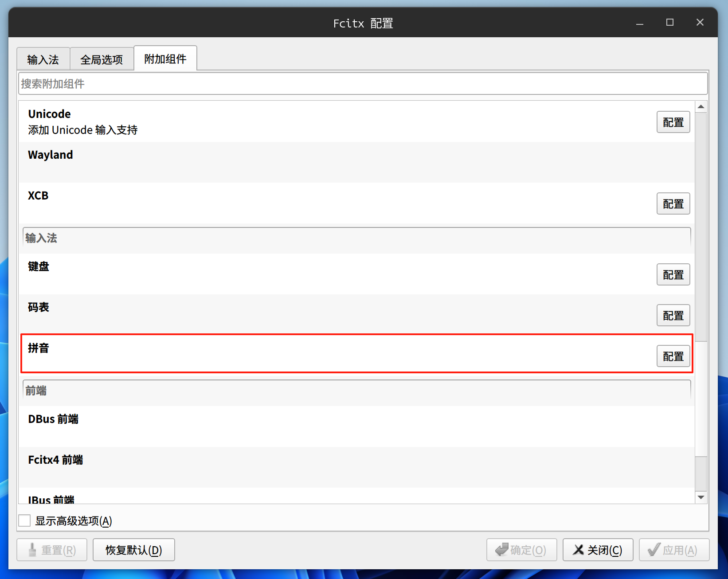Screen dimensions: 728x579
Task: Switch to the 输入法 tab
Action: [x=43, y=59]
